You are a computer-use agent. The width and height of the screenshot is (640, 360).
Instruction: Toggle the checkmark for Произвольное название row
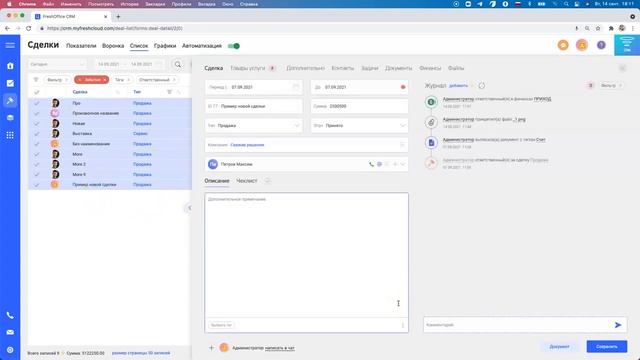[x=36, y=113]
